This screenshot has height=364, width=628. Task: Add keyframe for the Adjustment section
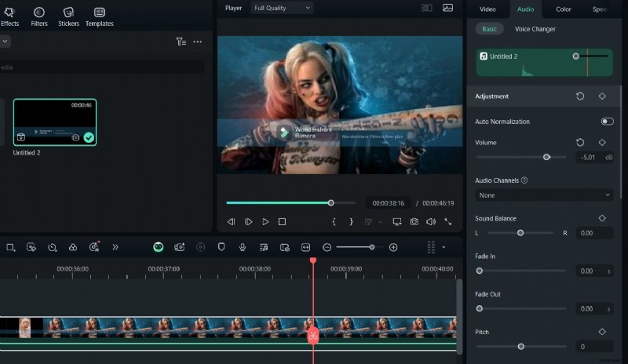[602, 96]
